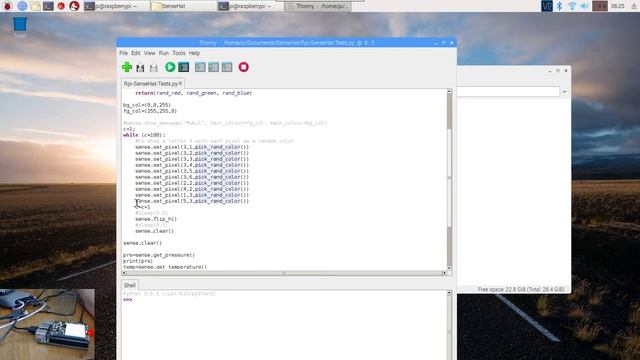Viewport: 640px width, 360px height.
Task: Start debugging the current script
Action: pyautogui.click(x=184, y=67)
